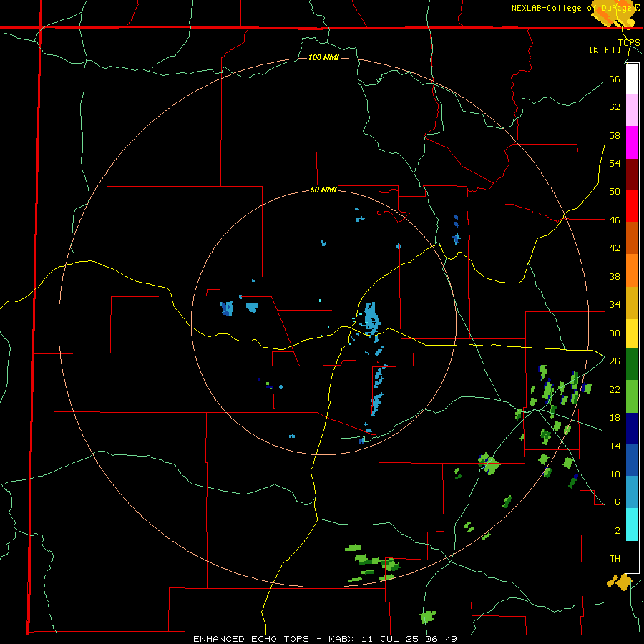Click the black TH legend segment
This screenshot has width=644, height=644.
pyautogui.click(x=632, y=557)
